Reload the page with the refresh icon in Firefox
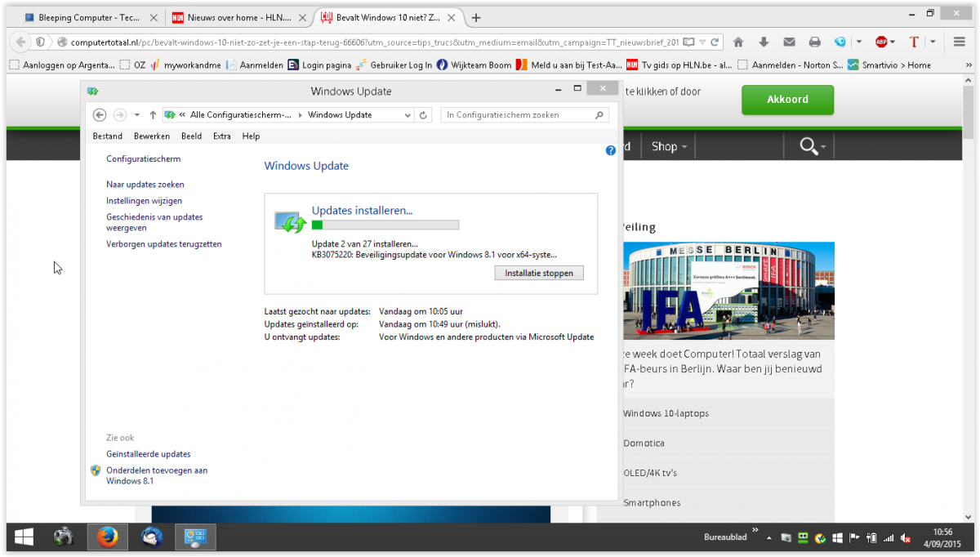Viewport: 980px width, 557px height. tap(715, 42)
